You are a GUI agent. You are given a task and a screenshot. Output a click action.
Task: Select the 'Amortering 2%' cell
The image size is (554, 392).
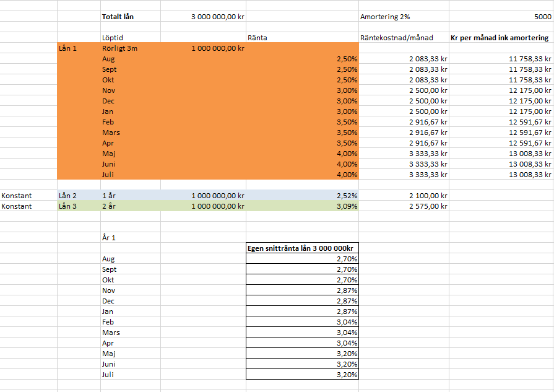(384, 17)
